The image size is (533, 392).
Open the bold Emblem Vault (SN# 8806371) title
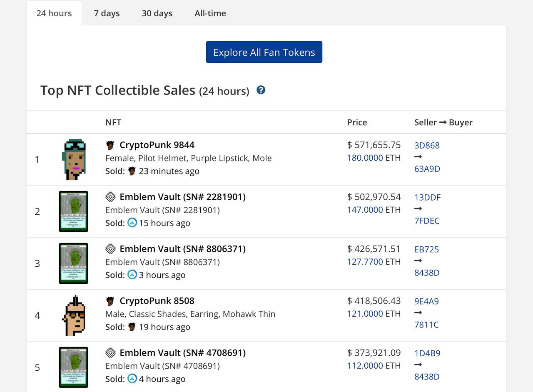pyautogui.click(x=182, y=249)
